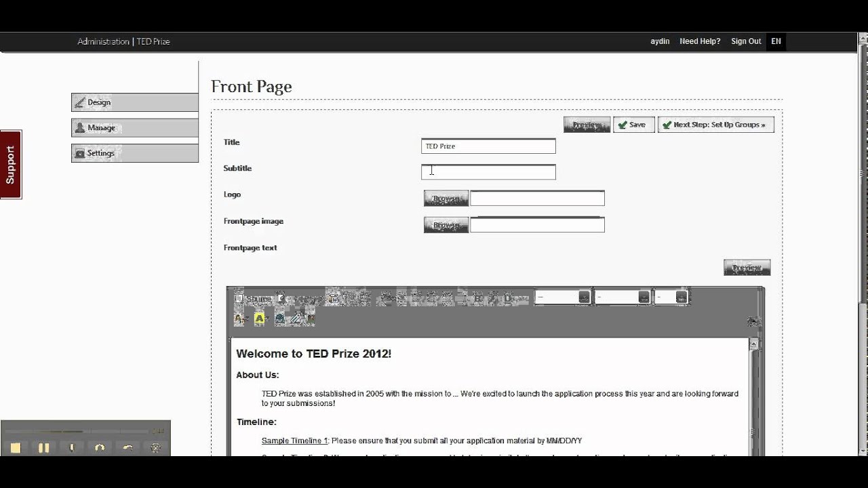Screen dimensions: 868x488
Task: Browse for a Logo file
Action: point(446,199)
